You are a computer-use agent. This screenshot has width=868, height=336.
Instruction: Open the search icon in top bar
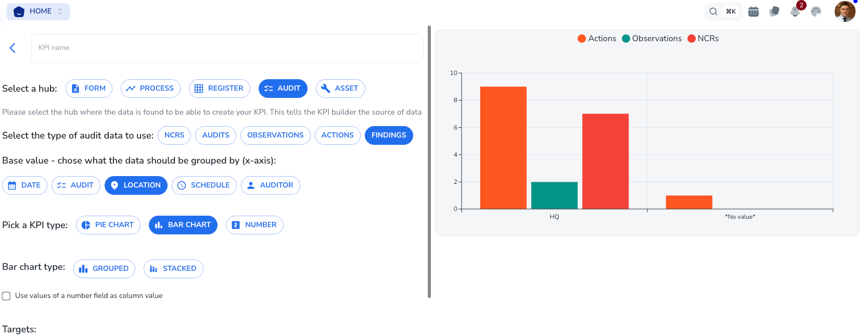[713, 11]
